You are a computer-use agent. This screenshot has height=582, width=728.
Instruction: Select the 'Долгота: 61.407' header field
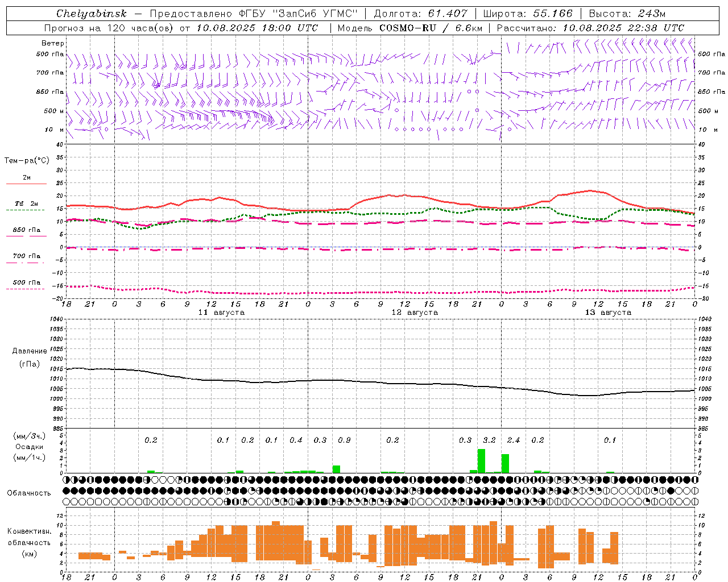(x=420, y=14)
